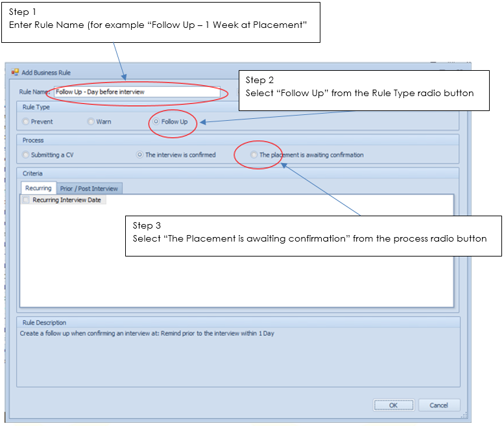Click the Step 3 instruction callout box
The height and width of the screenshot is (426, 504).
pyautogui.click(x=313, y=236)
